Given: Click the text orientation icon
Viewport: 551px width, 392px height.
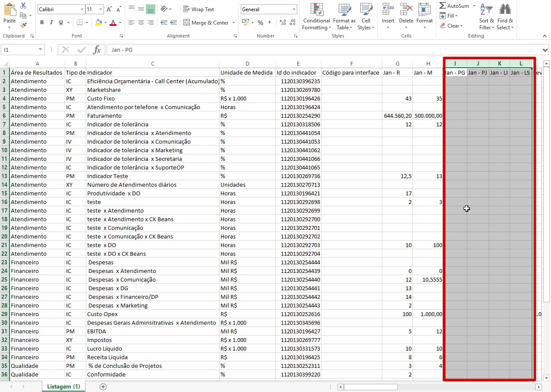Looking at the screenshot, I should pos(164,9).
